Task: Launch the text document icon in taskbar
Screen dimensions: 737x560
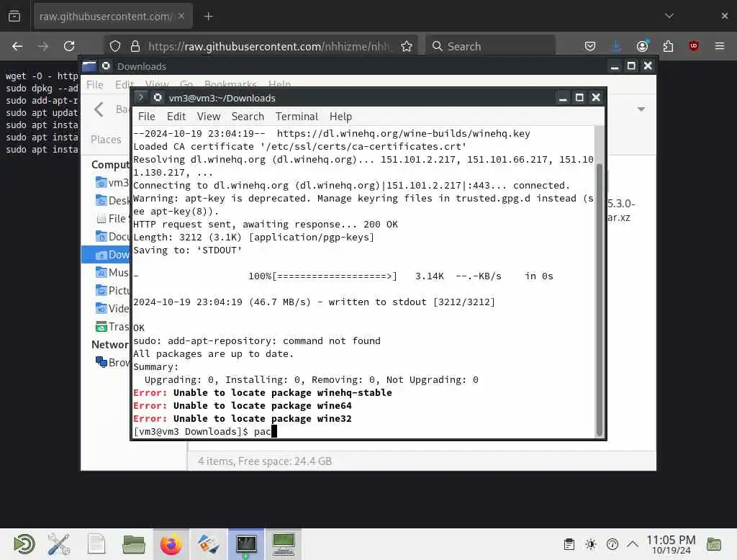Action: tap(96, 544)
